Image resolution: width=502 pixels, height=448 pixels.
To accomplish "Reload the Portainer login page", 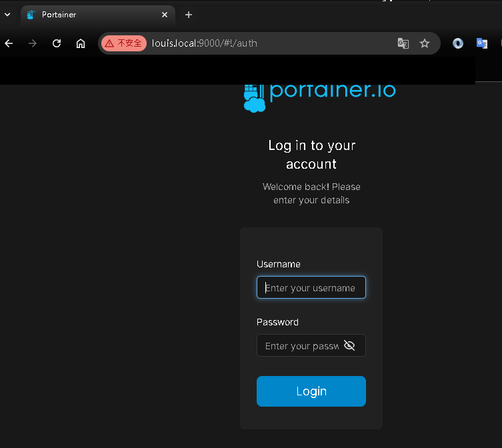I will 57,43.
